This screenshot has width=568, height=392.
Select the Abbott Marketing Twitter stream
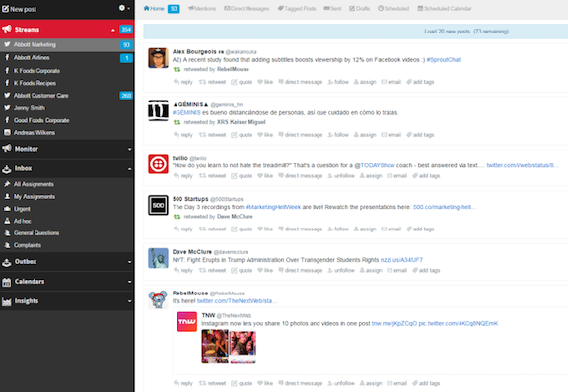67,45
